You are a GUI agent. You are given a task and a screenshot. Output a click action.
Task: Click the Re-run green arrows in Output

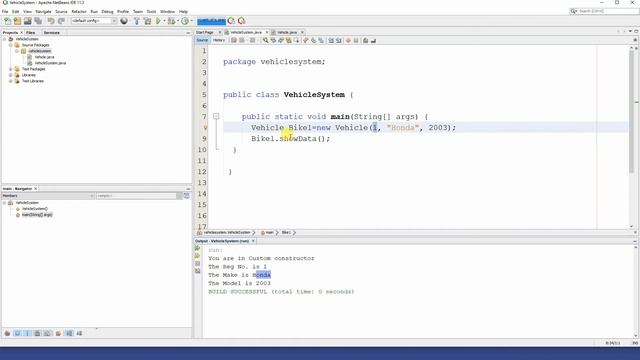click(x=198, y=248)
